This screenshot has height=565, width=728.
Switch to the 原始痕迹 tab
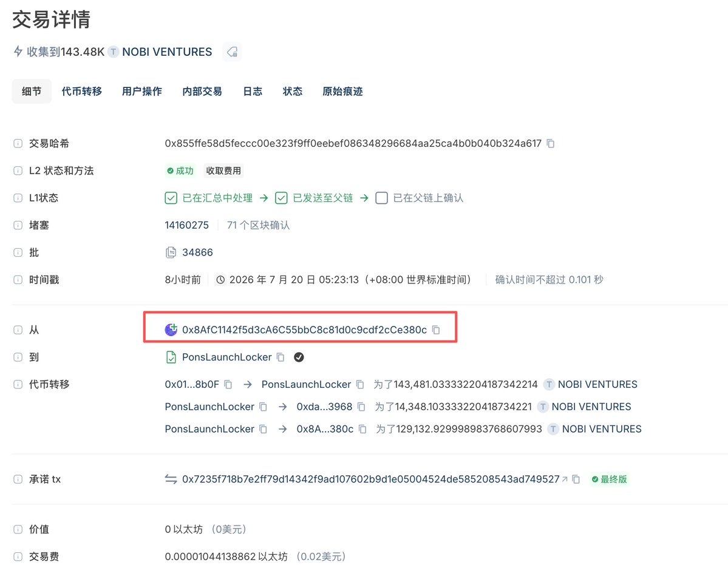click(342, 92)
